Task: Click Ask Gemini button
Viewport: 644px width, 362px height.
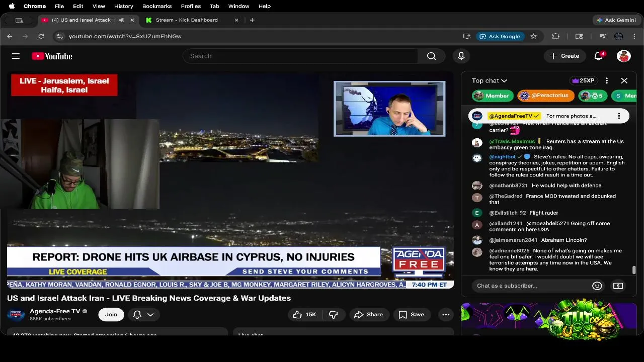Action: pos(616,20)
